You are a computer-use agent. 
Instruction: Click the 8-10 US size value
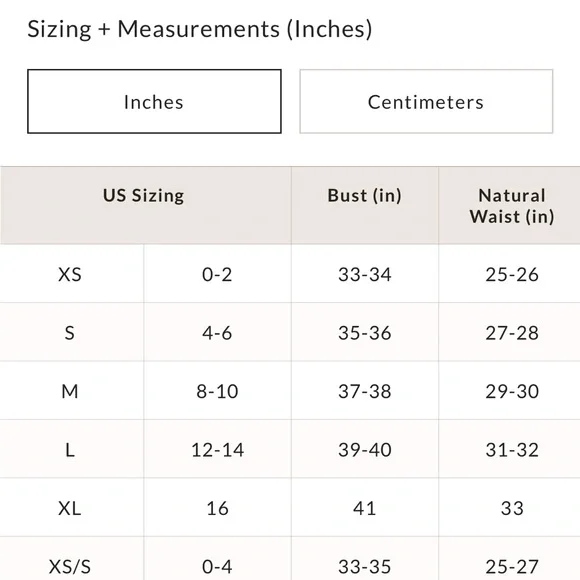(217, 391)
